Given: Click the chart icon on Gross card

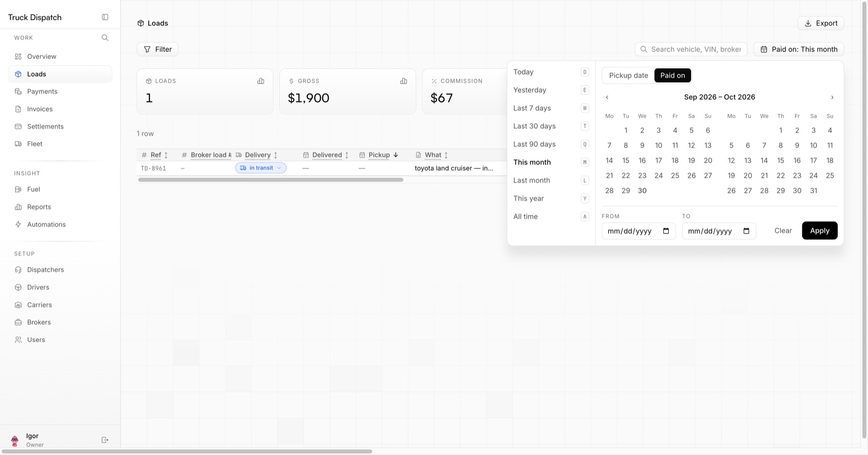Looking at the screenshot, I should coord(404,81).
